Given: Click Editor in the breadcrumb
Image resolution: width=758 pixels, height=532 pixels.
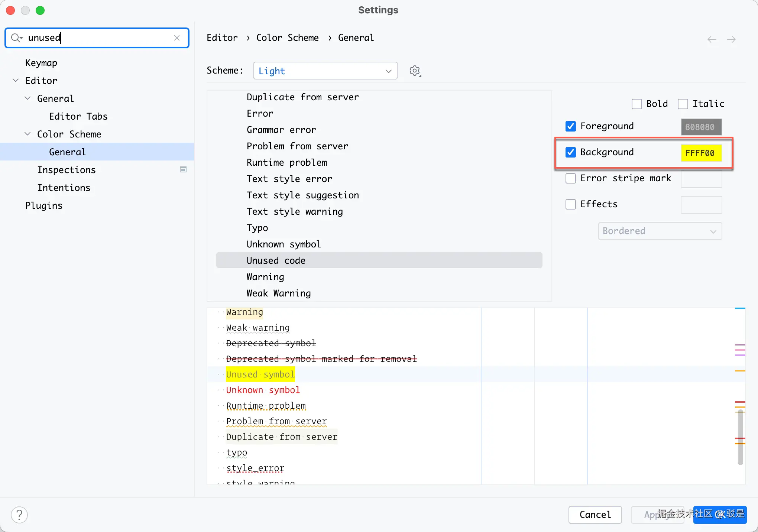Looking at the screenshot, I should (222, 38).
